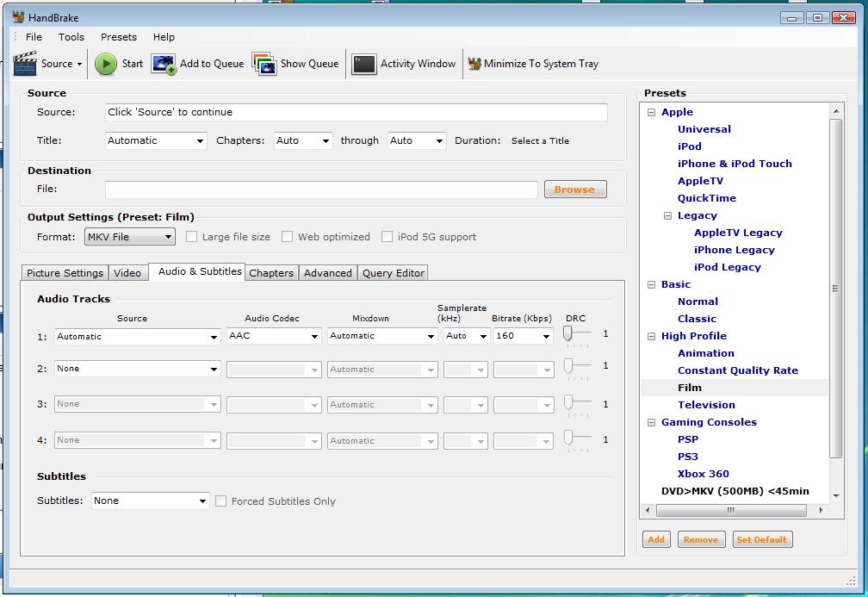Select the Xbox 360 preset

coord(703,474)
